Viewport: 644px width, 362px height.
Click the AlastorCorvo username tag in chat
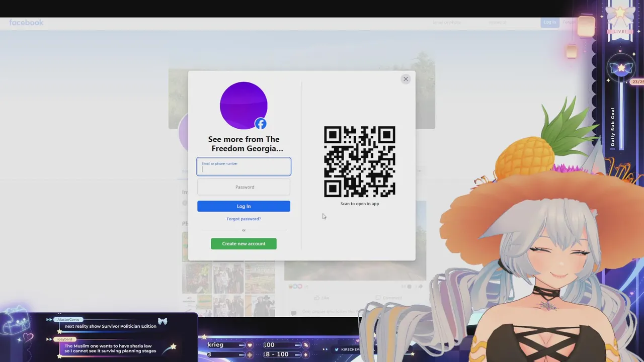tap(68, 320)
